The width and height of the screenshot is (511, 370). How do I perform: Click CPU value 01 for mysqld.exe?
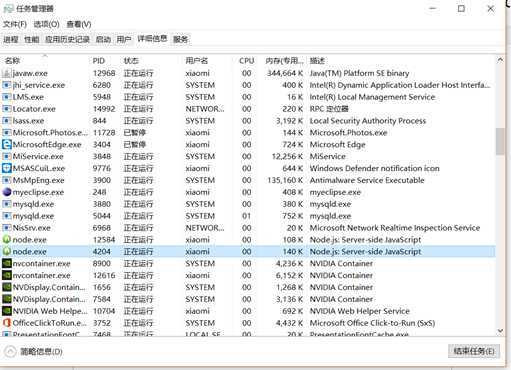[246, 216]
